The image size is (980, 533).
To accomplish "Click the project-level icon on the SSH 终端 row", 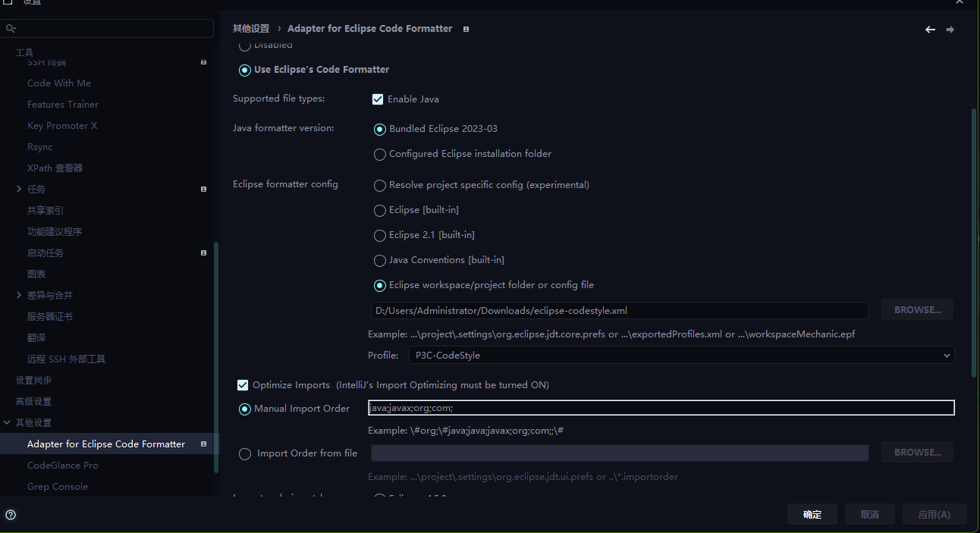I will pyautogui.click(x=203, y=61).
